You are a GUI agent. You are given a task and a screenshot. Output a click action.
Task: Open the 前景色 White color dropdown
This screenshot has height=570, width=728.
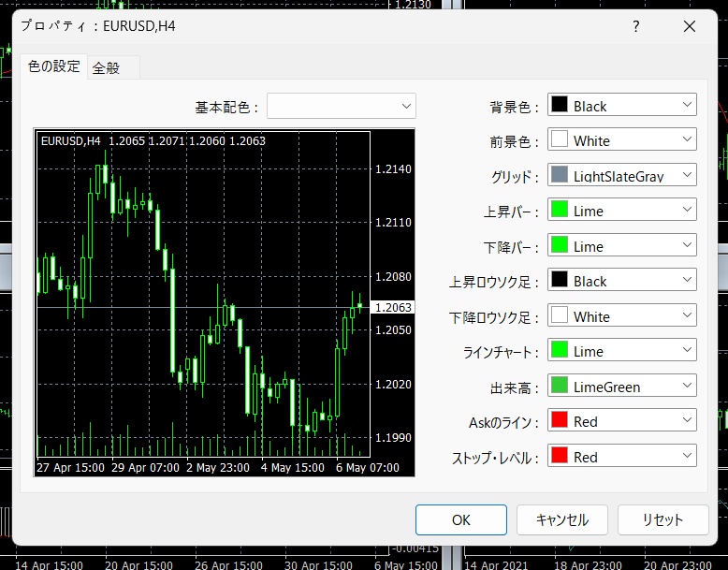[x=688, y=140]
